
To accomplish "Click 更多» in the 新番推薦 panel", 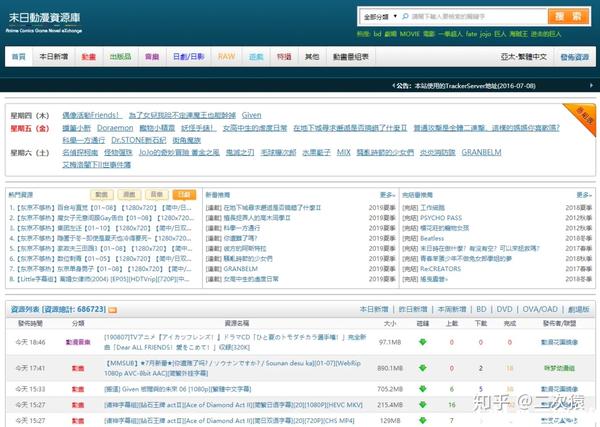I will [387, 195].
